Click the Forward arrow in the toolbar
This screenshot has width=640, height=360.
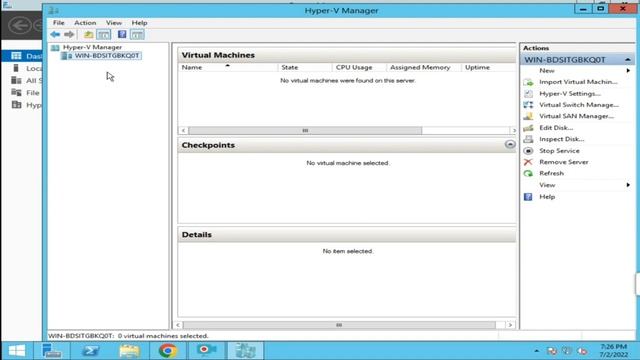click(69, 35)
